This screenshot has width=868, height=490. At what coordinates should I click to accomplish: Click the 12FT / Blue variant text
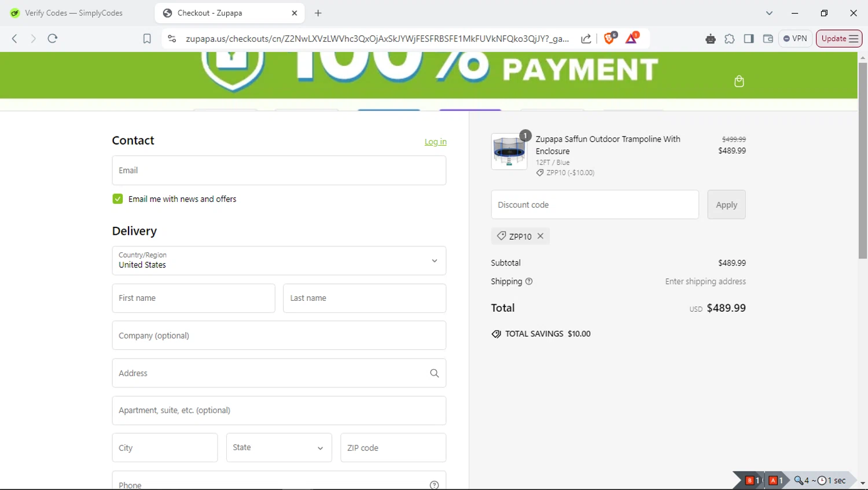pos(553,163)
